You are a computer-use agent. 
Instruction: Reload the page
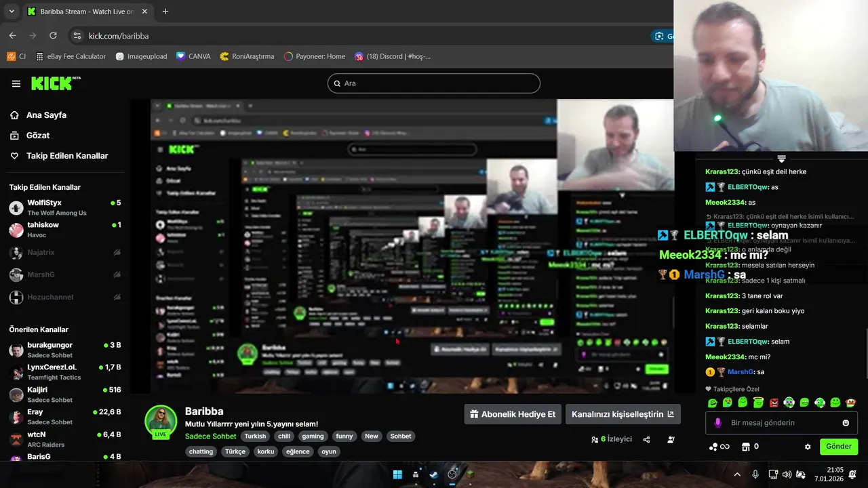[x=53, y=36]
